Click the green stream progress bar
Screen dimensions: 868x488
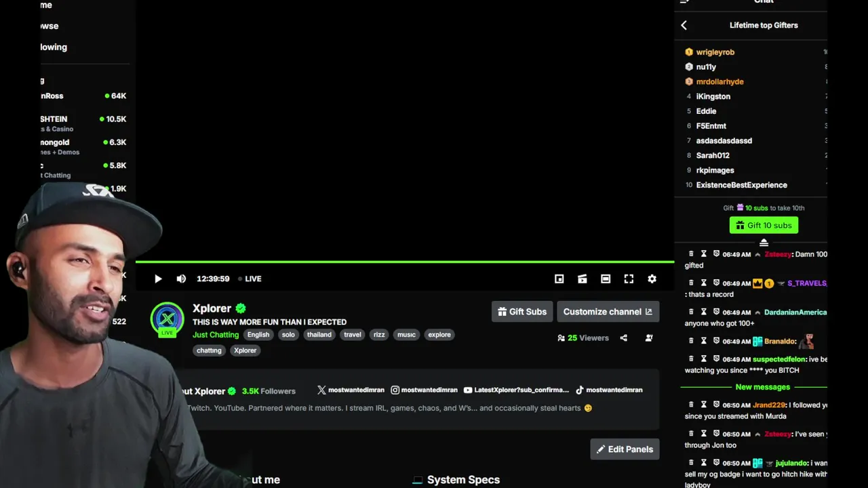(x=405, y=262)
